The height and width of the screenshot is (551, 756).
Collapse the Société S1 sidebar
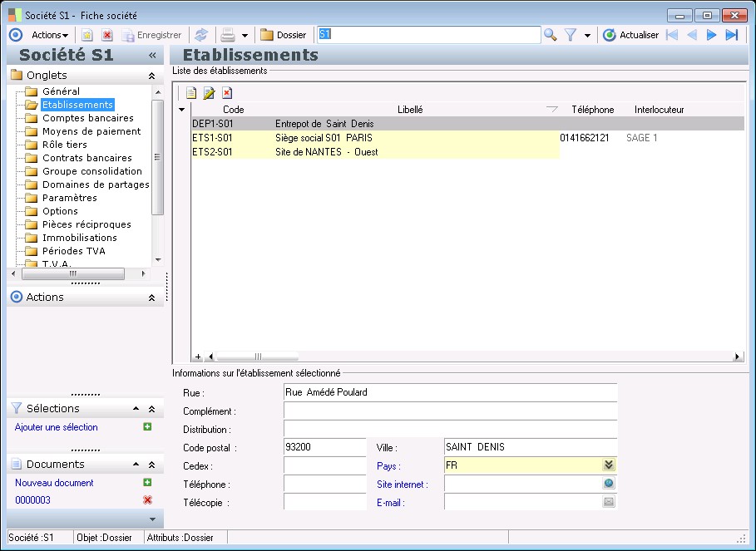(x=152, y=56)
